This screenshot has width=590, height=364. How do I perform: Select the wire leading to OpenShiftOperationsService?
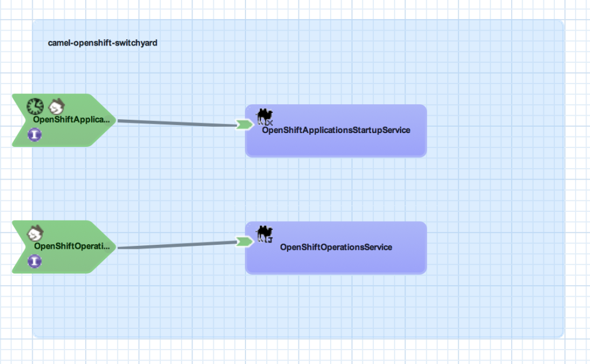pos(177,245)
